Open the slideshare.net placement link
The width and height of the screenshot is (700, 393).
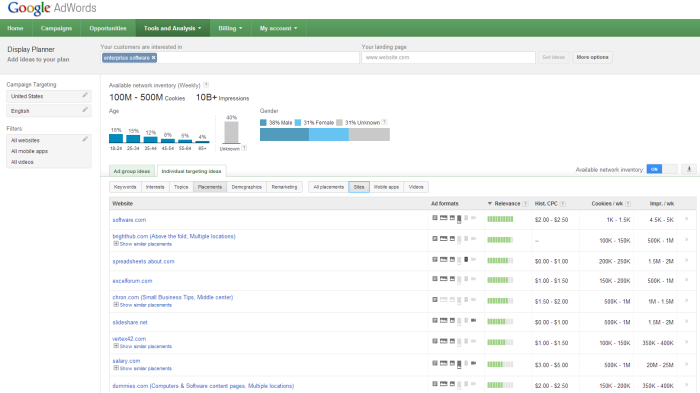(x=130, y=322)
